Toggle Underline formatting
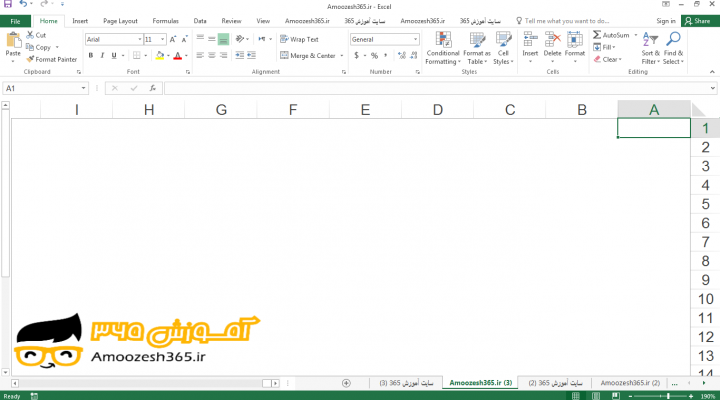This screenshot has height=400, width=720. pyautogui.click(x=114, y=56)
